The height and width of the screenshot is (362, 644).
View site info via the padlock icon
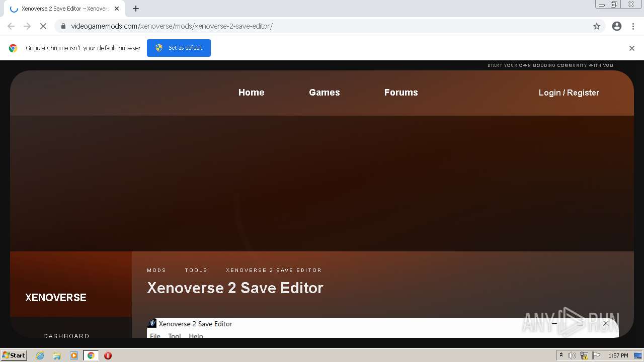pos(63,26)
